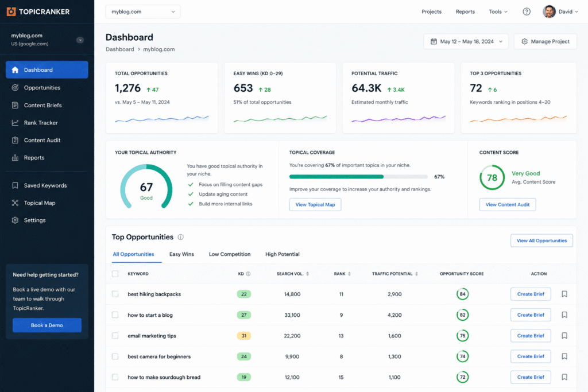Click the TopicRanker logo icon
Screen dimensions: 588x392
pos(11,11)
